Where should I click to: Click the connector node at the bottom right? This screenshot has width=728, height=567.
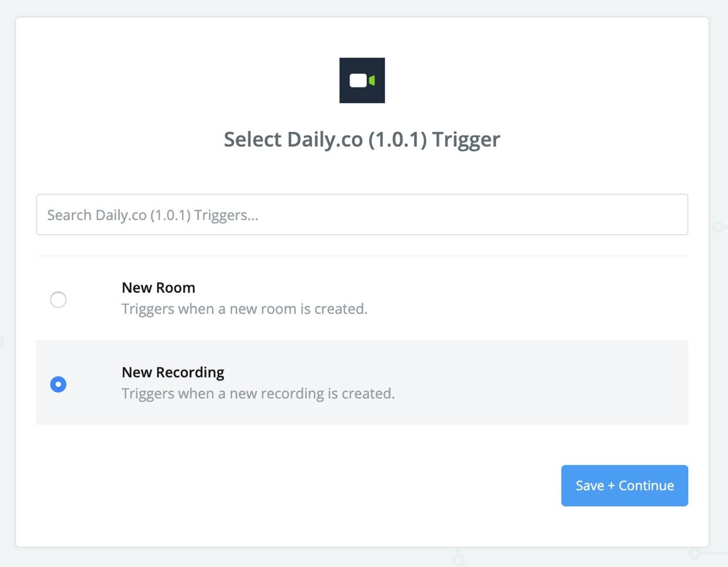click(x=695, y=553)
